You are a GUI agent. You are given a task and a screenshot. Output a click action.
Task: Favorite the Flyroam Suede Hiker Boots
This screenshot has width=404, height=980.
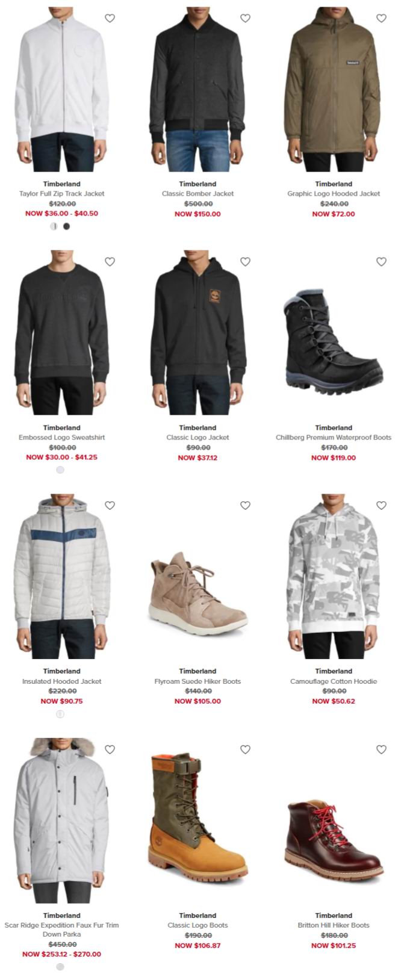click(x=245, y=505)
